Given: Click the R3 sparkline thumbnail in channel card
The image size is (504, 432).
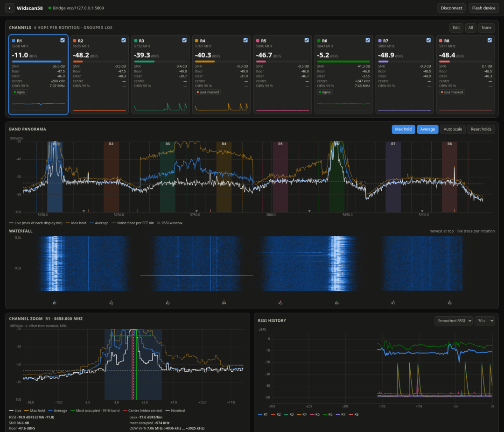Looking at the screenshot, I should coord(161,106).
